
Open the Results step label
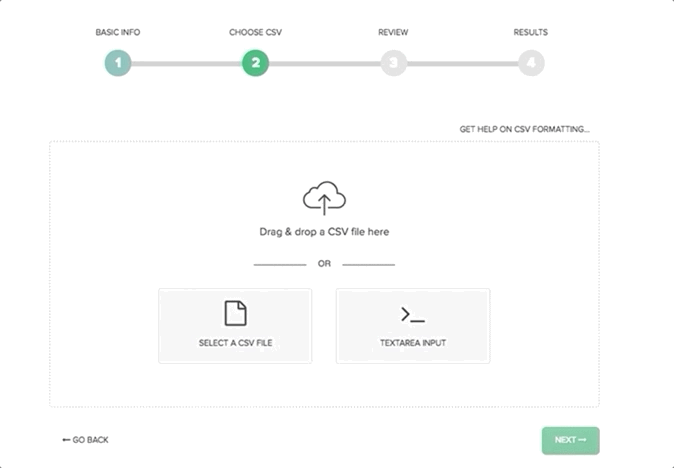[531, 32]
